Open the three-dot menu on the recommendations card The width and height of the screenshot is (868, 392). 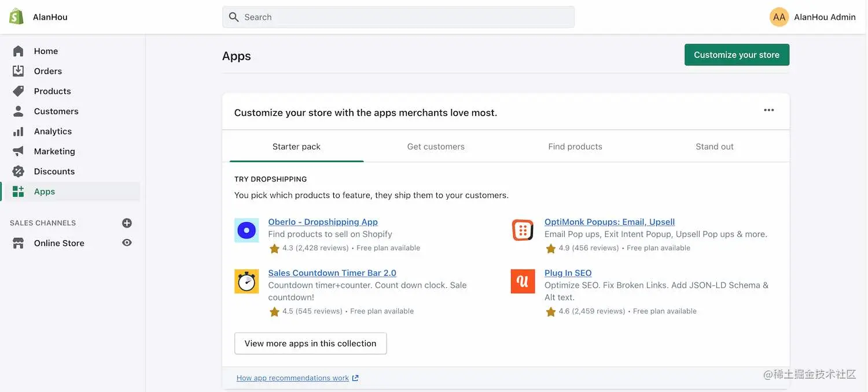click(768, 109)
